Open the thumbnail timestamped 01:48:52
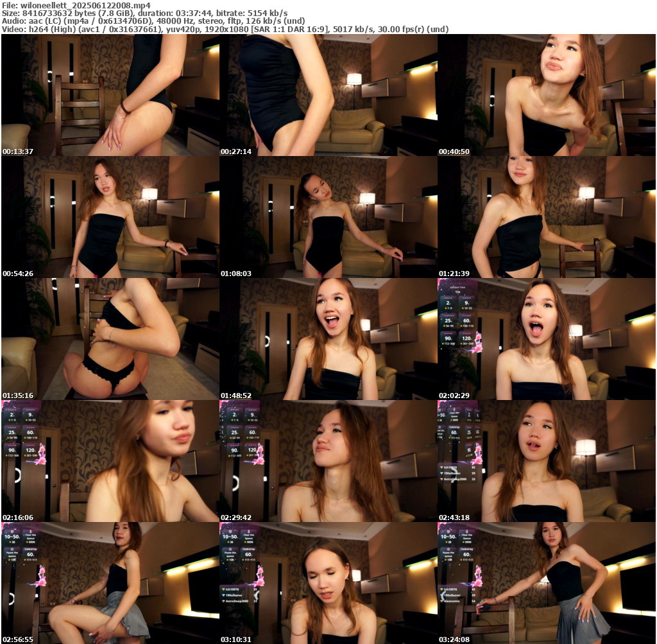The height and width of the screenshot is (644, 657). click(x=328, y=339)
